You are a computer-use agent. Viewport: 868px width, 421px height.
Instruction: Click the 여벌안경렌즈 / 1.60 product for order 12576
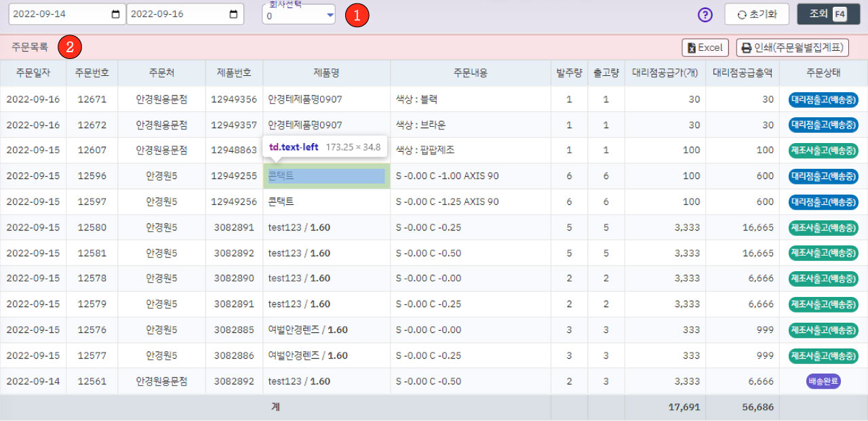(x=308, y=330)
